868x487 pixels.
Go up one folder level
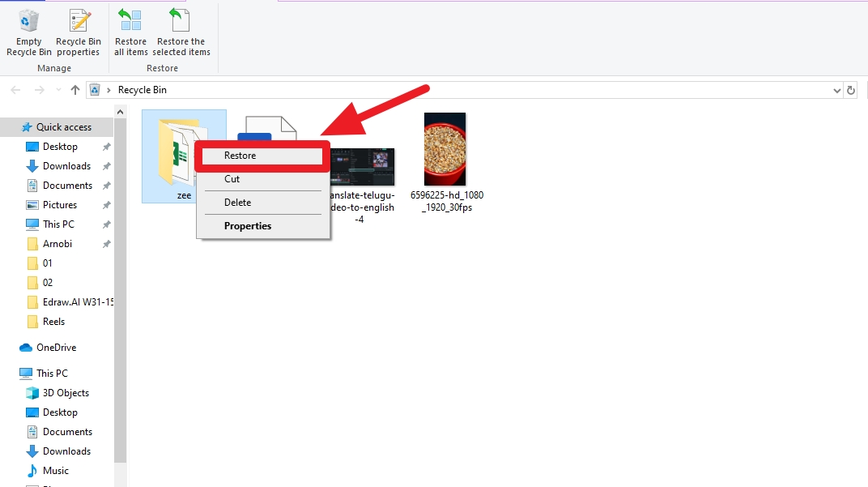click(74, 90)
